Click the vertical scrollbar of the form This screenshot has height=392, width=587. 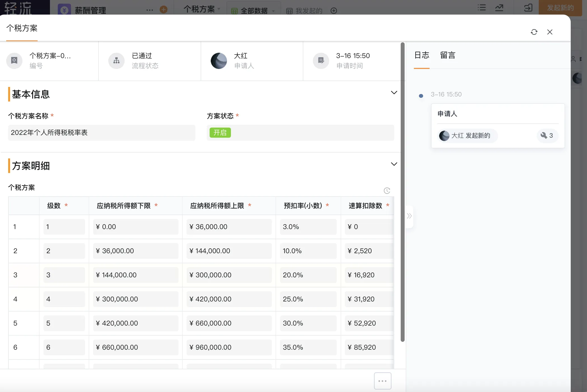click(403, 192)
